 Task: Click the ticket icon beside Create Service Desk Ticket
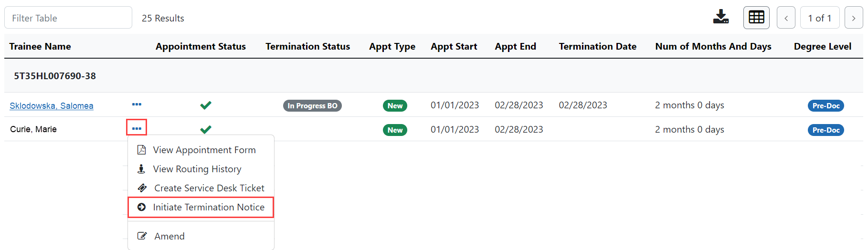[142, 188]
